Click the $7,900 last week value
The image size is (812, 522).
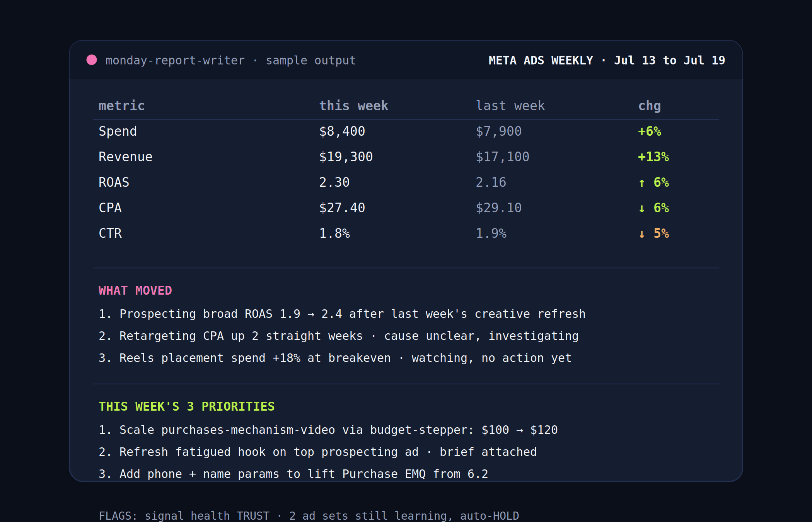coord(498,131)
